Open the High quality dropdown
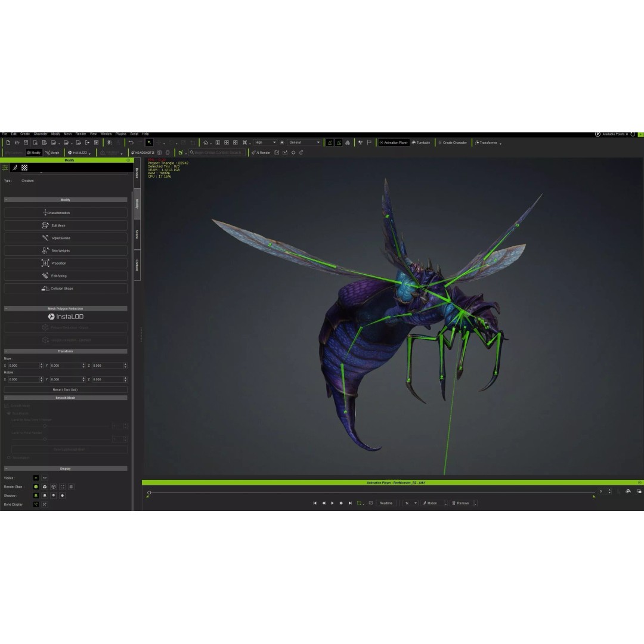Viewport: 644px width, 644px height. 265,143
